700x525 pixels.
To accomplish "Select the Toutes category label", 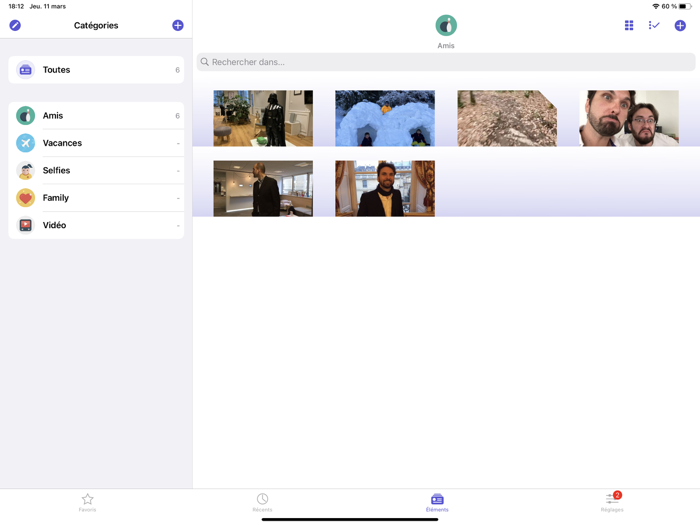I will click(x=56, y=70).
